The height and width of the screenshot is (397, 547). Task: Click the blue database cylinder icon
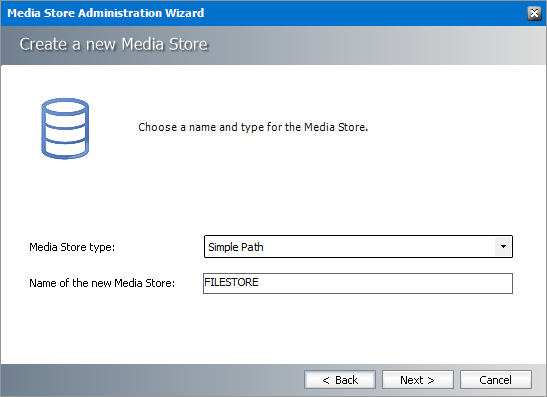coord(65,128)
